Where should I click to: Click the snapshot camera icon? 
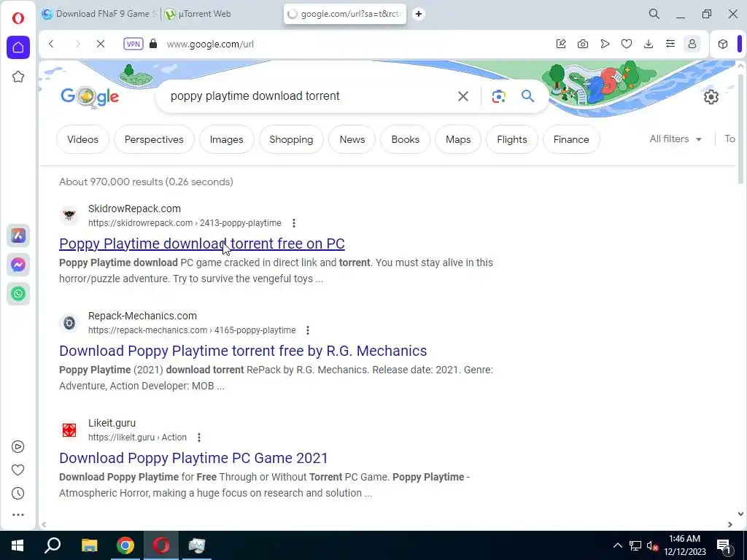pos(583,44)
